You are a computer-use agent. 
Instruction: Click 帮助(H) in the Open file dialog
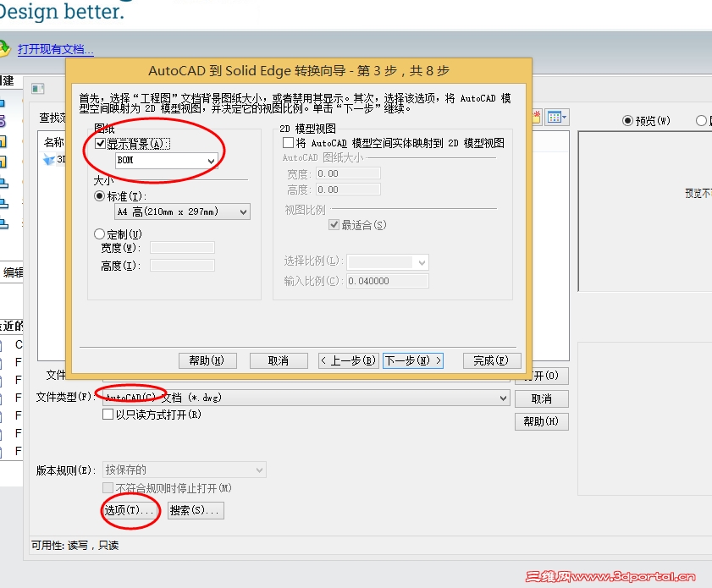[x=541, y=421]
